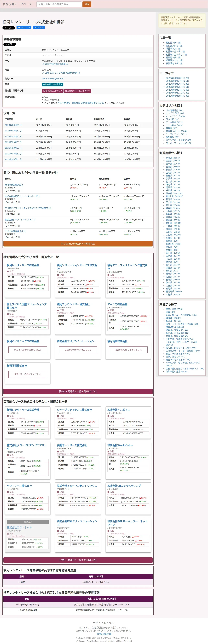Visit the https://www.yrl.com/ company URL

point(53,78)
